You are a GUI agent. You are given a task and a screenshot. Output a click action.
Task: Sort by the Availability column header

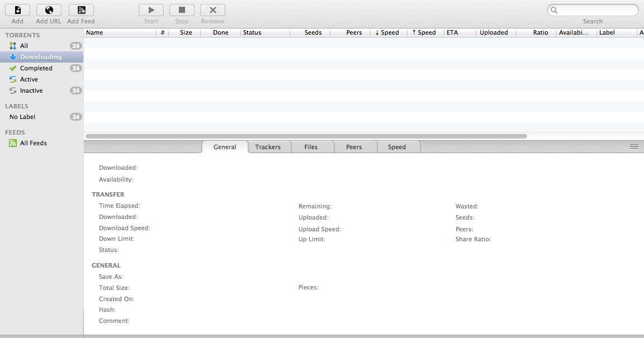[x=577, y=32]
